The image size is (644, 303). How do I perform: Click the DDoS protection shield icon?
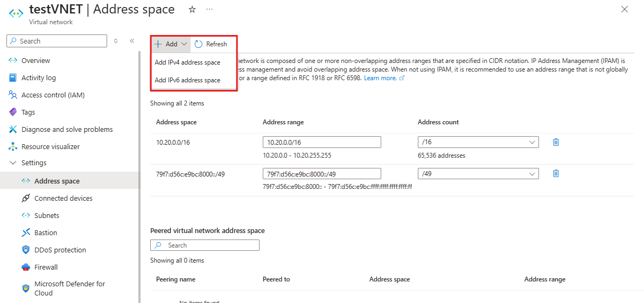coord(26,250)
